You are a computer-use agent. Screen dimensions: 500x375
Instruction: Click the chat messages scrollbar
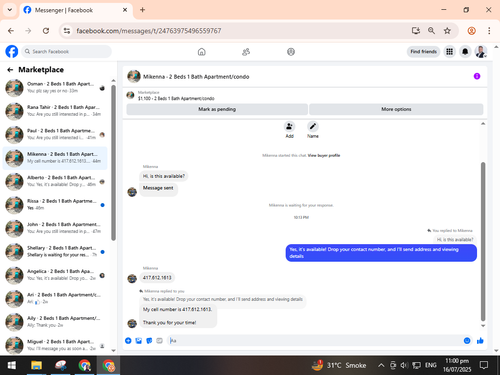click(x=483, y=242)
